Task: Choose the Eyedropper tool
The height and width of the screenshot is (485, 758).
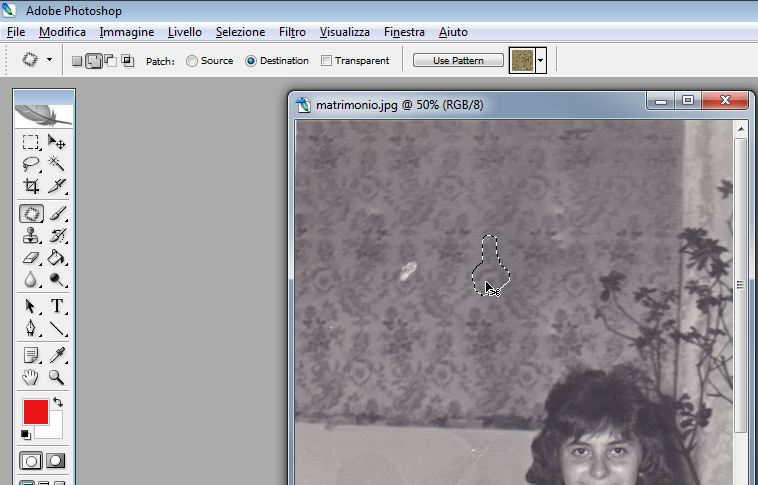Action: click(x=57, y=355)
